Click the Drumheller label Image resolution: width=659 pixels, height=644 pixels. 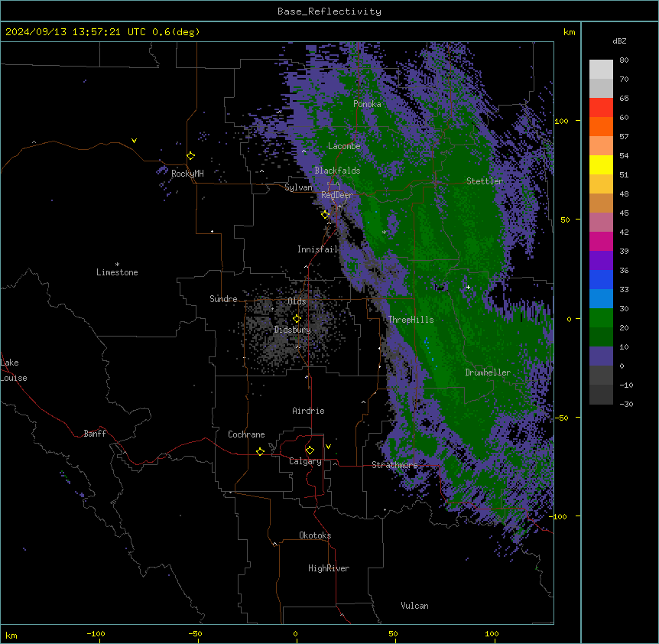488,372
